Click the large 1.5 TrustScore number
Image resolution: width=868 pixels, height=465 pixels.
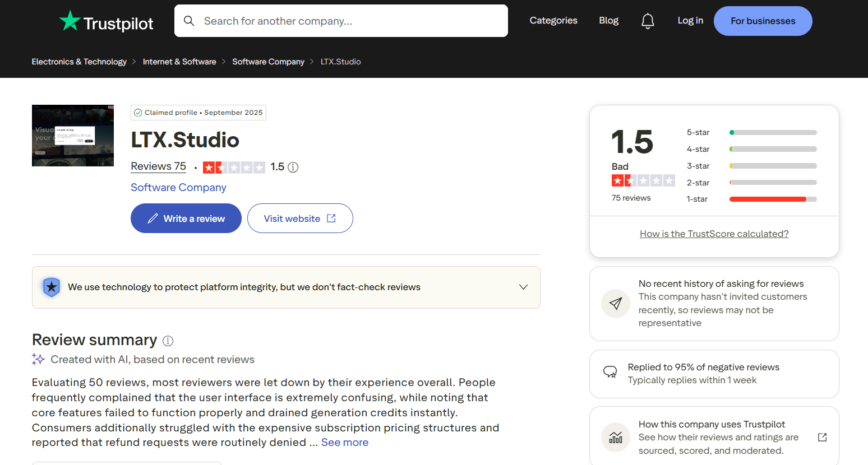tap(632, 142)
